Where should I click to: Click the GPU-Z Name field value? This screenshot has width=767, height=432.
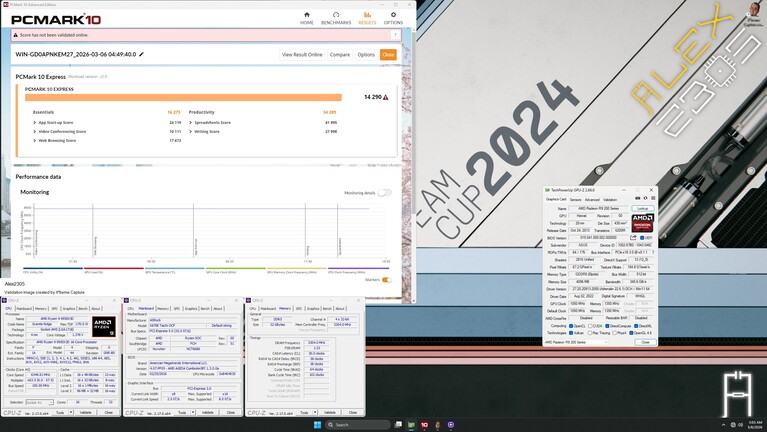coord(599,208)
